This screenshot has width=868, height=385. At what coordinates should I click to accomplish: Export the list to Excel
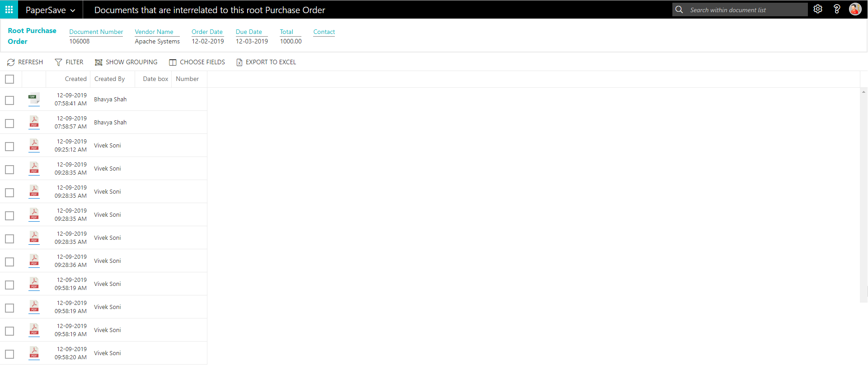266,62
